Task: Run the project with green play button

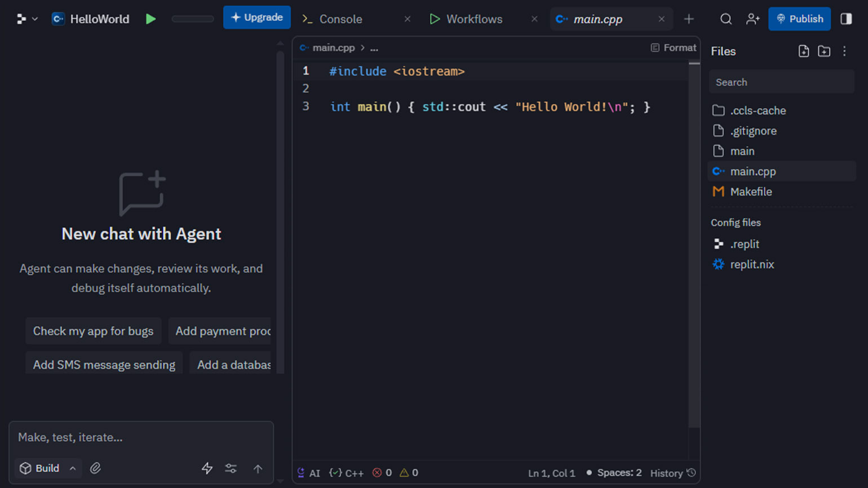Action: (x=150, y=19)
